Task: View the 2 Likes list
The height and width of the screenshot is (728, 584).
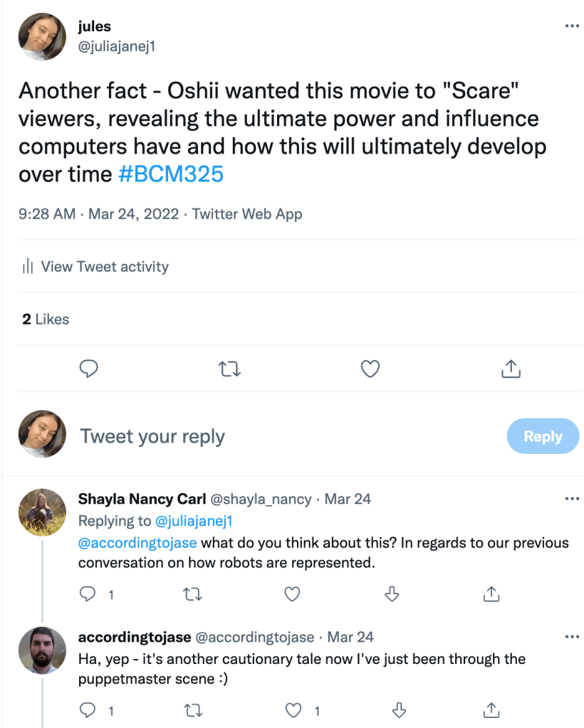Action: tap(46, 320)
